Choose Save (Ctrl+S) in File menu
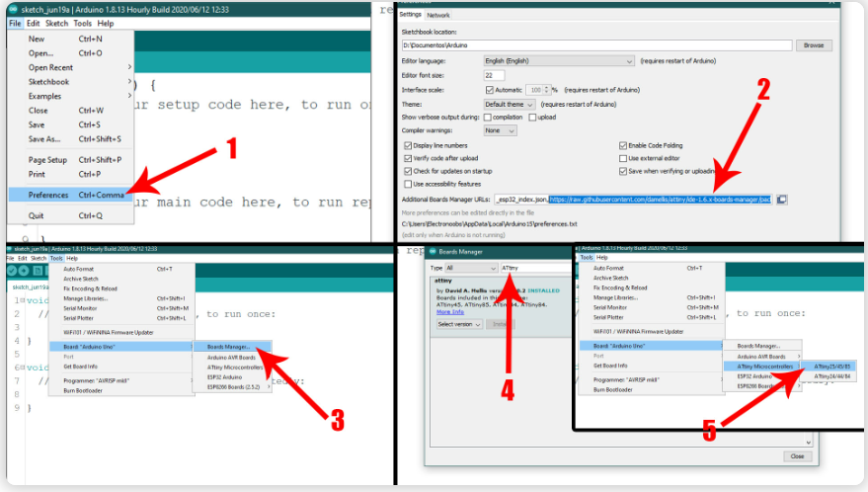This screenshot has height=492, width=868. click(71, 124)
